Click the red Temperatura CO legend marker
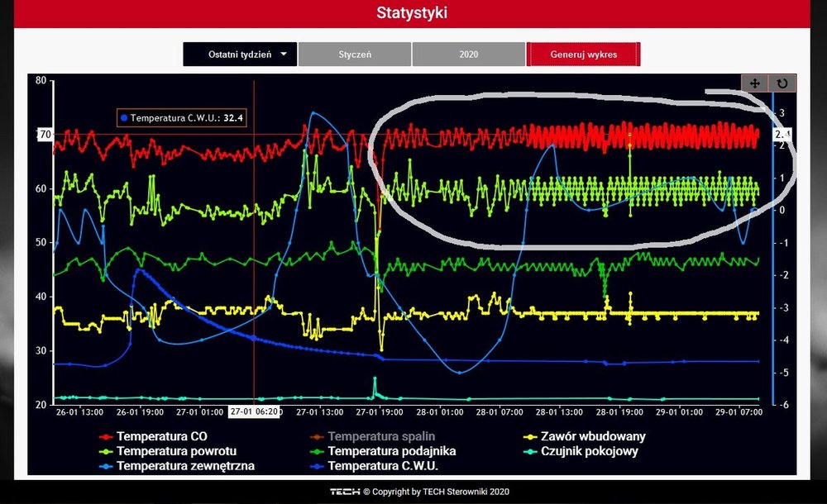Viewport: 827px width, 504px height. pyautogui.click(x=105, y=436)
